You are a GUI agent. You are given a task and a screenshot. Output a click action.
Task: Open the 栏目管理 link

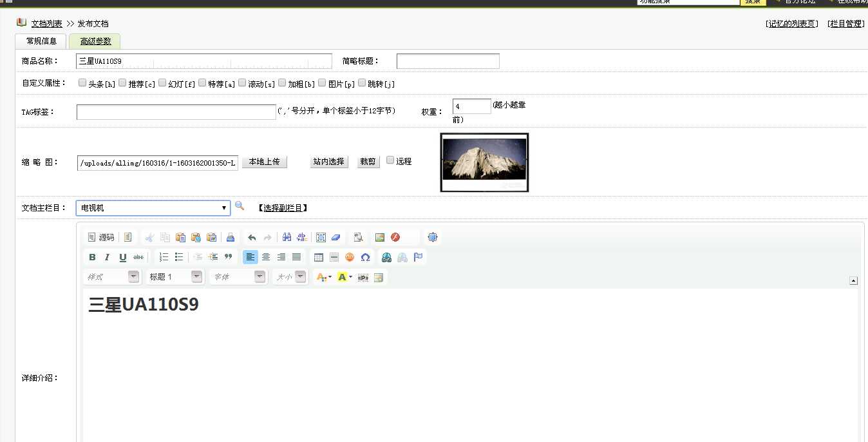[846, 24]
